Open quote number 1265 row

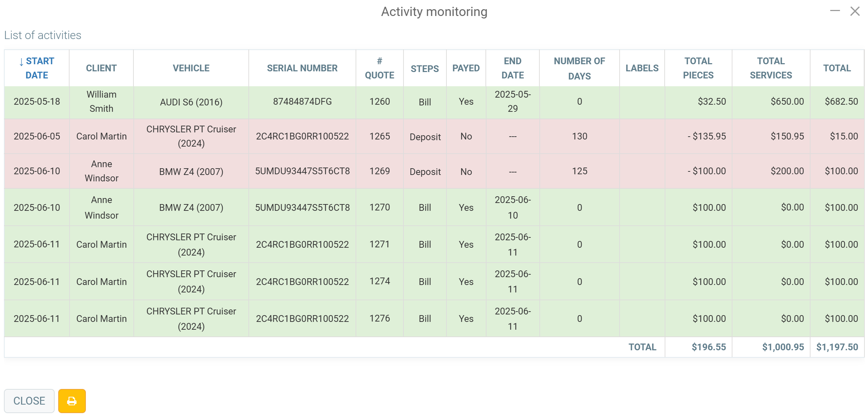(x=379, y=136)
